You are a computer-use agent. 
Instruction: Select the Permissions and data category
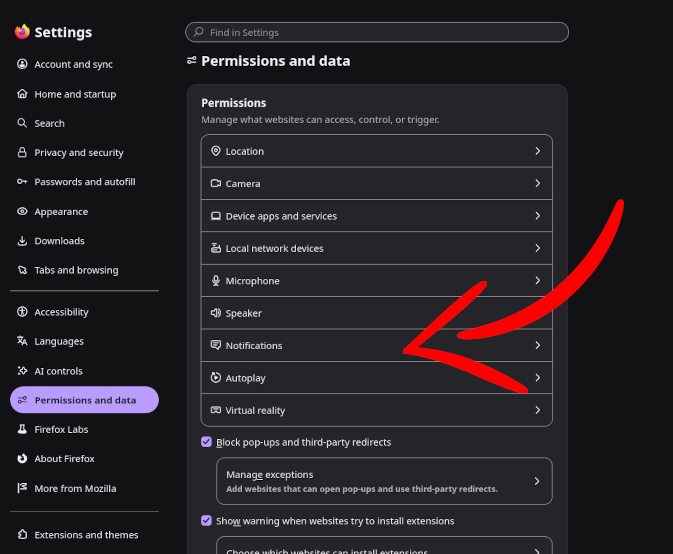[85, 400]
